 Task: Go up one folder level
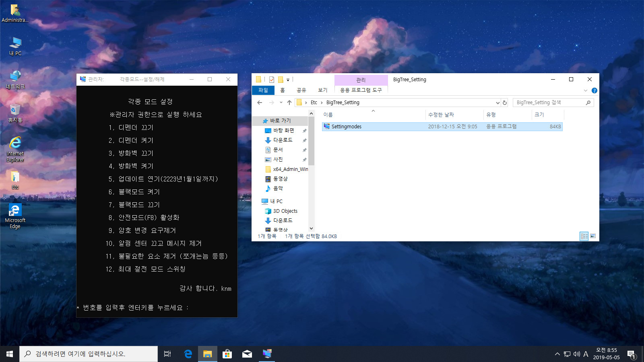click(289, 103)
